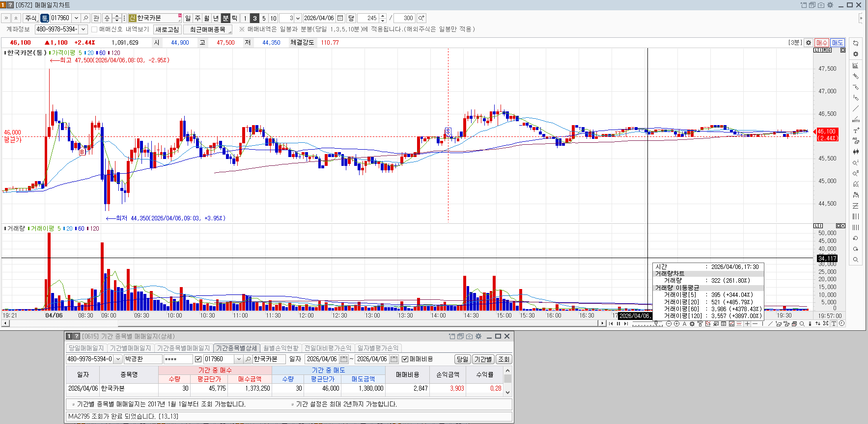This screenshot has width=868, height=424.
Task: Switch chart to 년 (yearly) period
Action: coord(216,18)
